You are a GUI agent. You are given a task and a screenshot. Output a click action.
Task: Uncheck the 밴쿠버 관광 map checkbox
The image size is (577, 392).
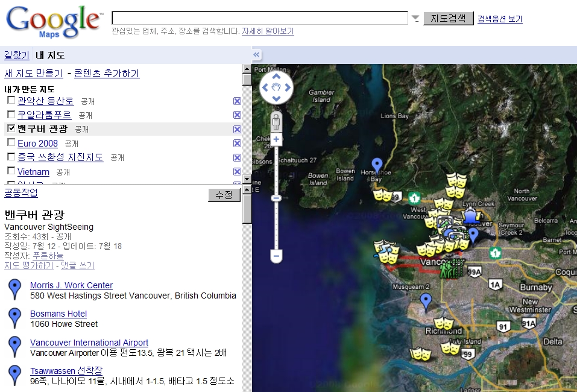pyautogui.click(x=11, y=128)
